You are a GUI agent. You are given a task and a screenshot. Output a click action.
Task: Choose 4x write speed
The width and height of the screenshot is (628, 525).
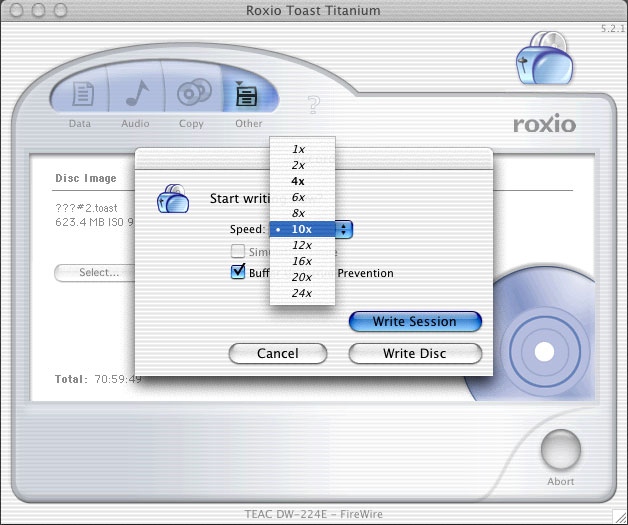[302, 181]
